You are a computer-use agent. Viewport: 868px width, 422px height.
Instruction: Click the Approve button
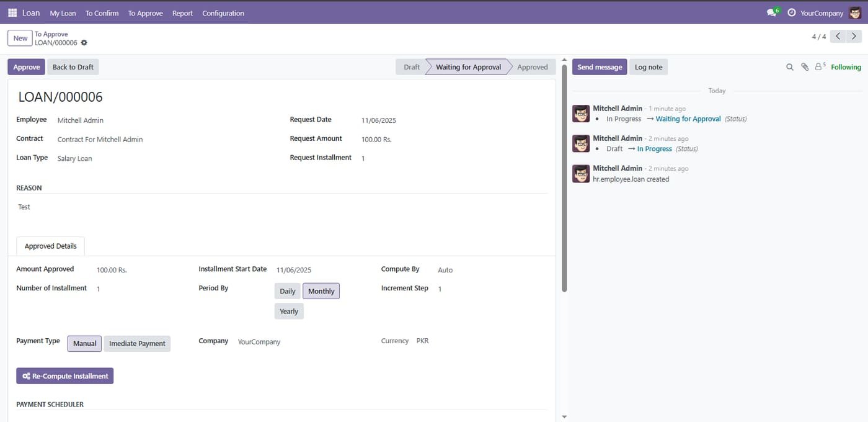click(27, 67)
